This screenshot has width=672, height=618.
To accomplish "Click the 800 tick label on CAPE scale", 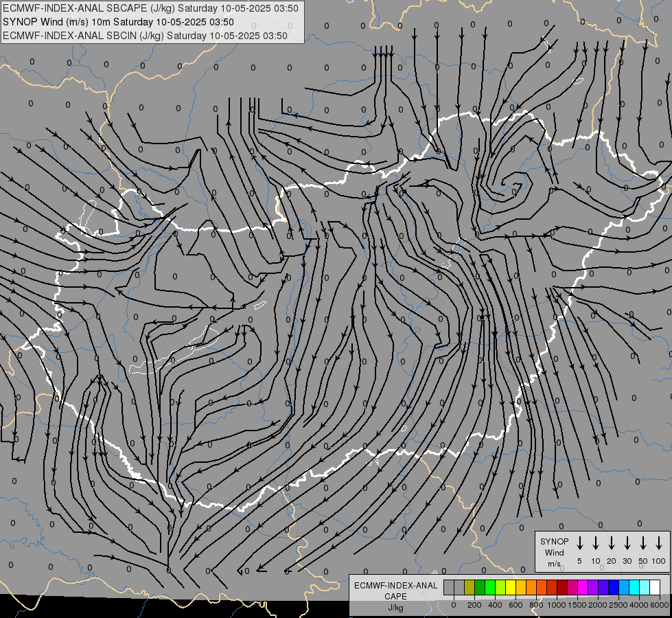I will [x=536, y=605].
